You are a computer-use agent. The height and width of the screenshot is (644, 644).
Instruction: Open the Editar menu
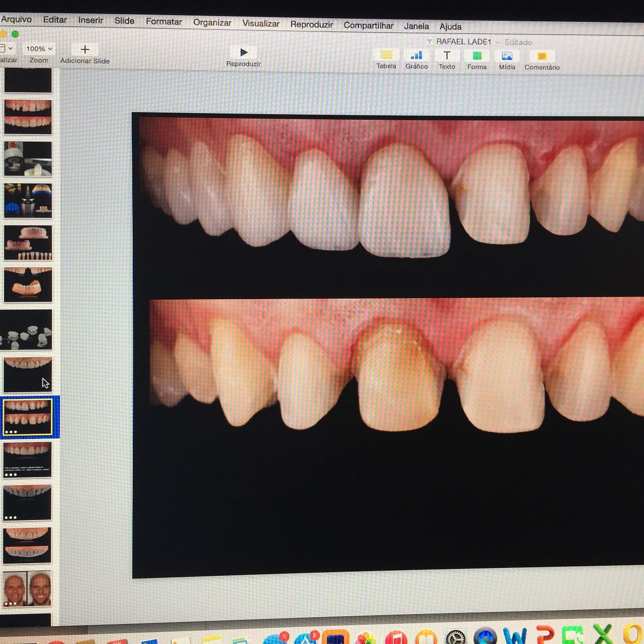[x=55, y=20]
